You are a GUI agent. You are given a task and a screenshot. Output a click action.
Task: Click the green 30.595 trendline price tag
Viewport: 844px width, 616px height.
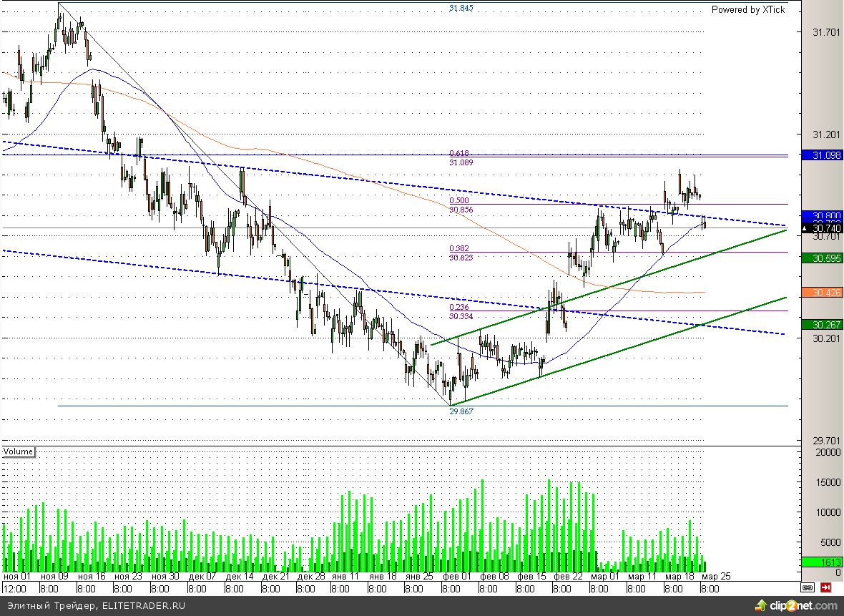[823, 258]
